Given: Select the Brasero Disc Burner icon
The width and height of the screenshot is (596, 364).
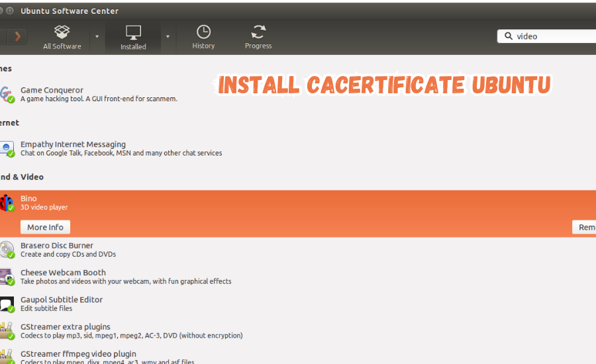Looking at the screenshot, I should pos(7,250).
